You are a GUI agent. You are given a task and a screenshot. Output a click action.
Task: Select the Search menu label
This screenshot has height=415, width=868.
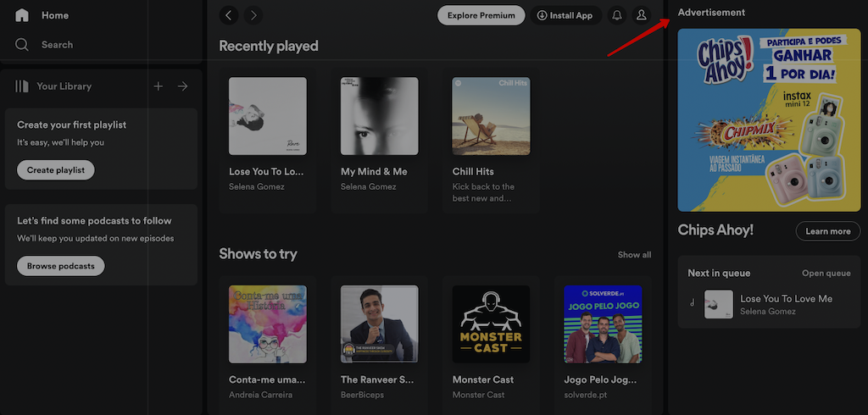pos(57,45)
